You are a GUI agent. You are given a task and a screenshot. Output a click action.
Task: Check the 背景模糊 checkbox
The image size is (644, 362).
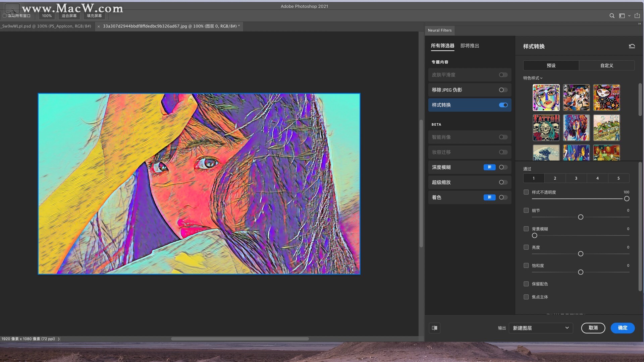pyautogui.click(x=526, y=229)
